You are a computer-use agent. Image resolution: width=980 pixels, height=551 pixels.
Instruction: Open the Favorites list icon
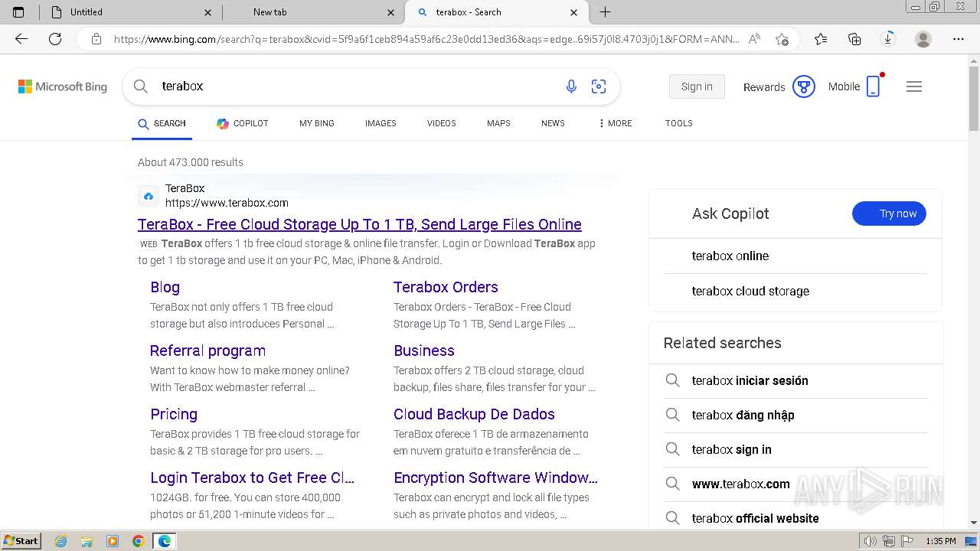[x=821, y=39]
